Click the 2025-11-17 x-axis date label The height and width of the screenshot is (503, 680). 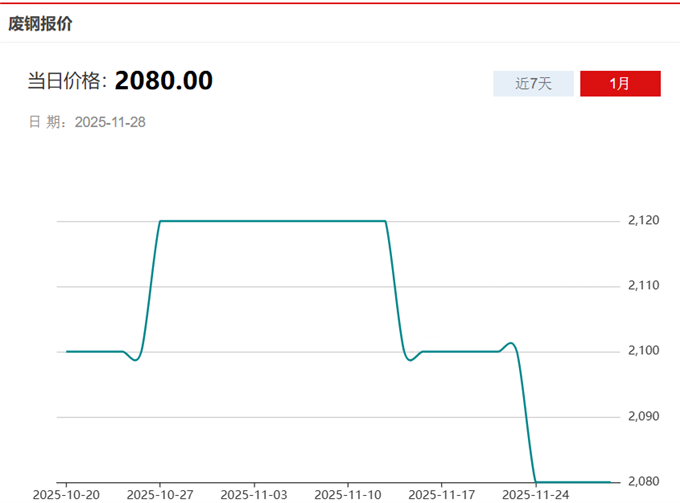click(x=441, y=494)
